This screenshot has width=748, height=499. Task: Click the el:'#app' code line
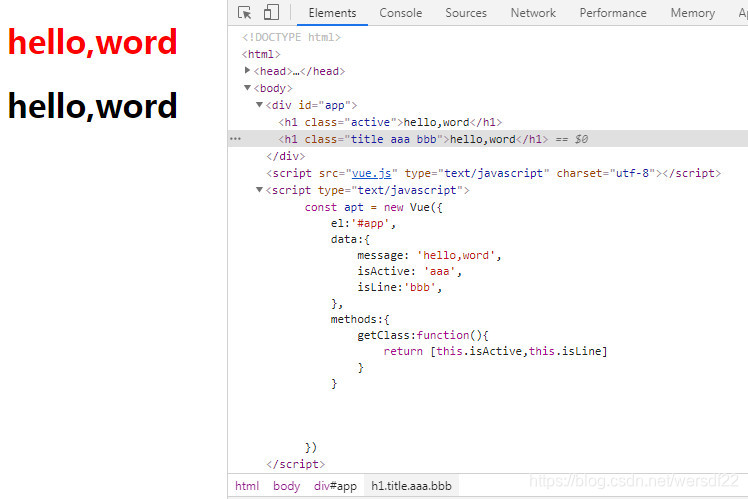tap(364, 223)
